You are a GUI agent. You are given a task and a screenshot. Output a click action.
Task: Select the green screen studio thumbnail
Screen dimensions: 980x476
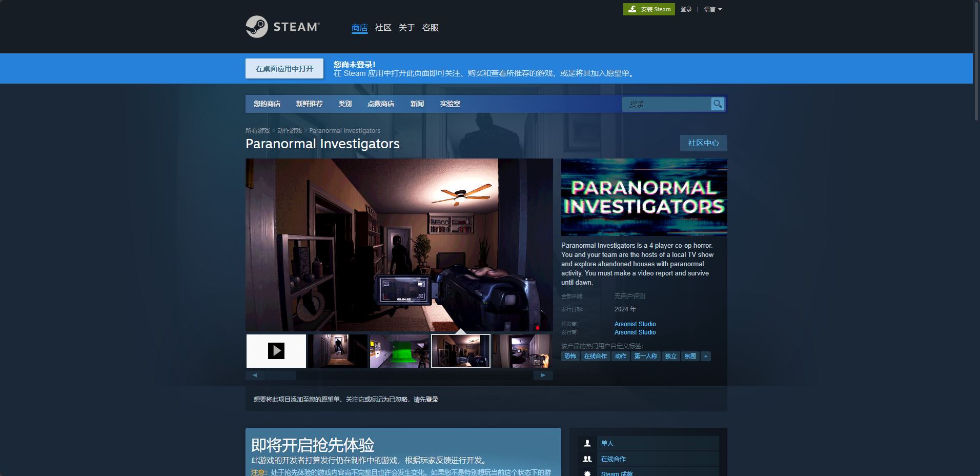[x=399, y=351]
